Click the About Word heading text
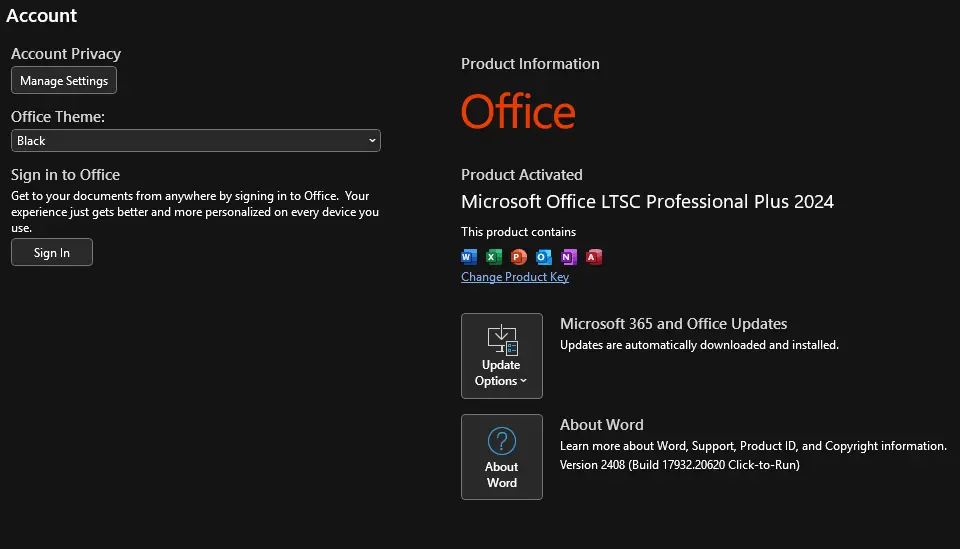Image resolution: width=960 pixels, height=549 pixels. pos(602,425)
